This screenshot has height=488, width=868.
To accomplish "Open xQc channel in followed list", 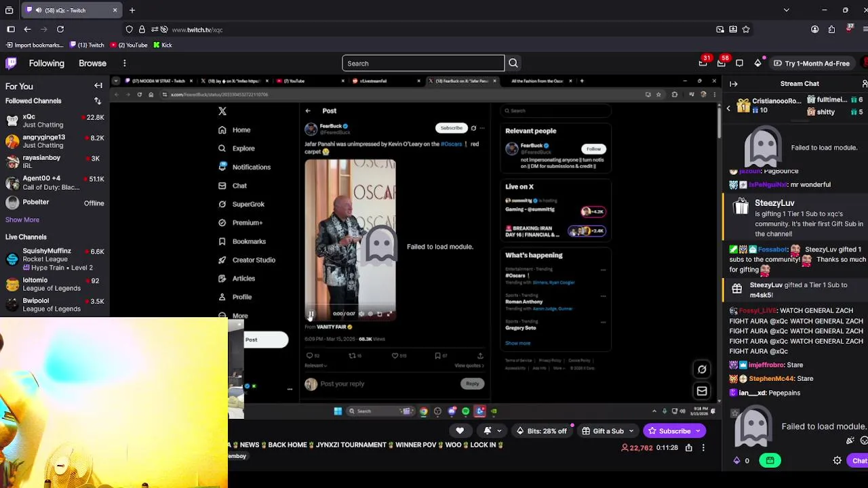I will click(x=54, y=121).
